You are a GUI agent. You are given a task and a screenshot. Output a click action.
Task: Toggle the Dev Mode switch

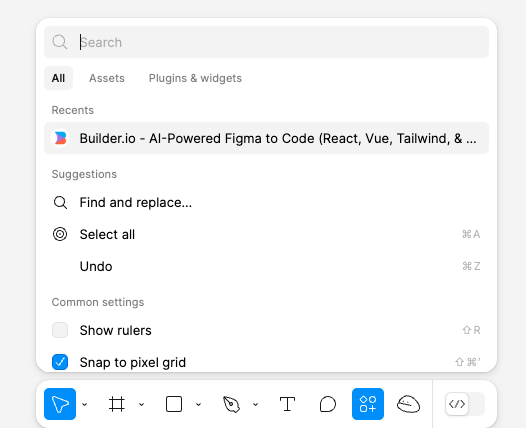pyautogui.click(x=465, y=404)
